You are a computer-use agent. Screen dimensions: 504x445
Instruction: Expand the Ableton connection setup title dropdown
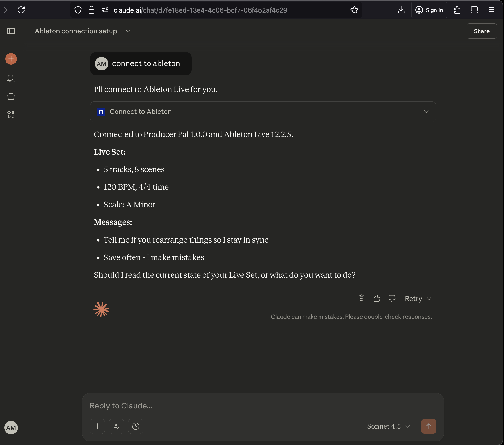[128, 31]
